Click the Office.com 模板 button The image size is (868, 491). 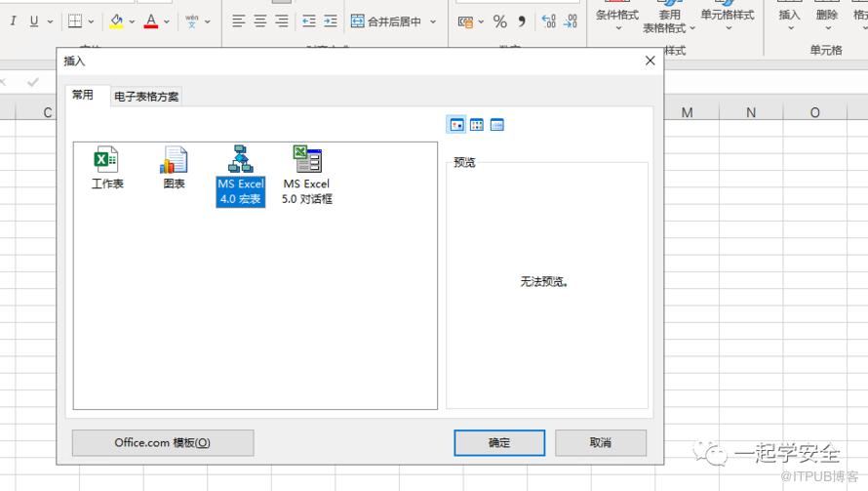coord(163,443)
